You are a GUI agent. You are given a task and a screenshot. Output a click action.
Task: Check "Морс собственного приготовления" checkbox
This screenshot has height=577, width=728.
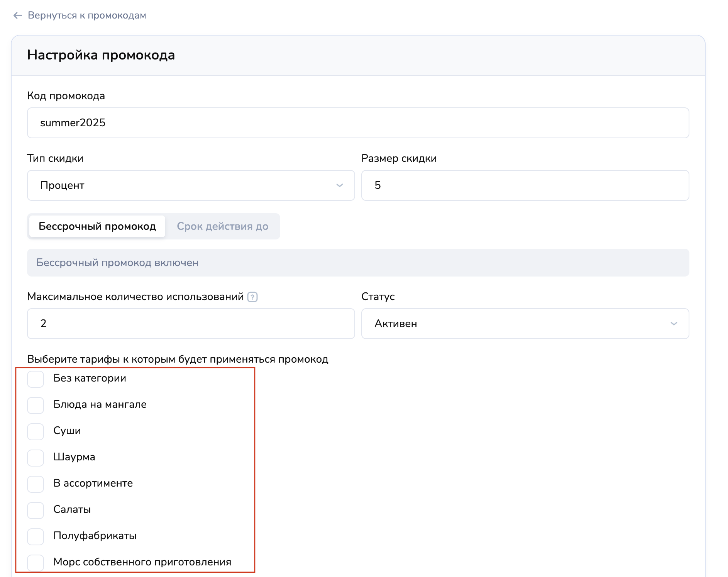point(36,563)
